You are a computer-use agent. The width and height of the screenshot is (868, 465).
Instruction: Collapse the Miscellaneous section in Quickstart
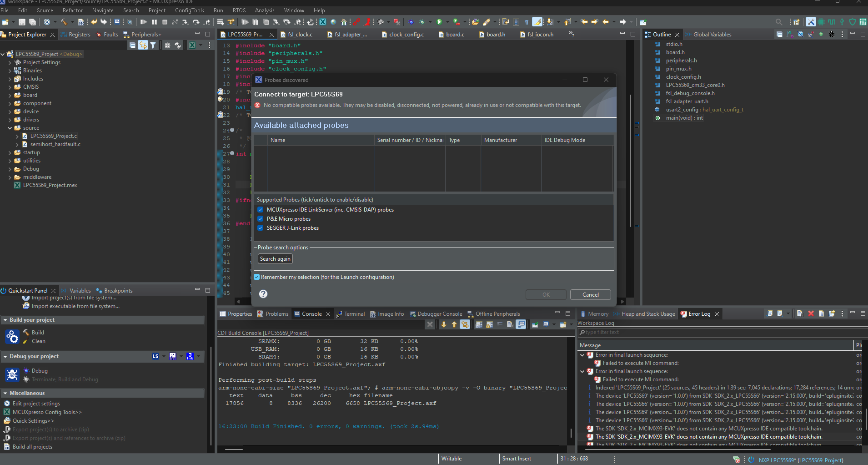click(5, 393)
